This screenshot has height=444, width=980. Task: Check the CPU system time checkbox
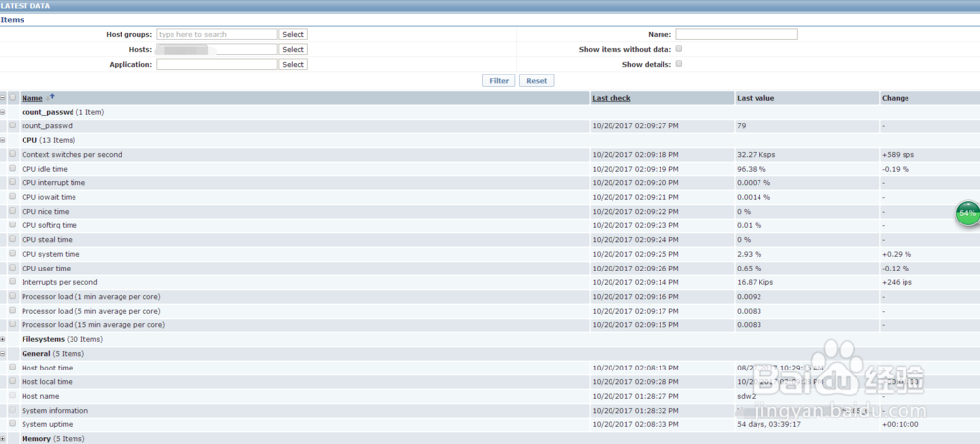[13, 254]
